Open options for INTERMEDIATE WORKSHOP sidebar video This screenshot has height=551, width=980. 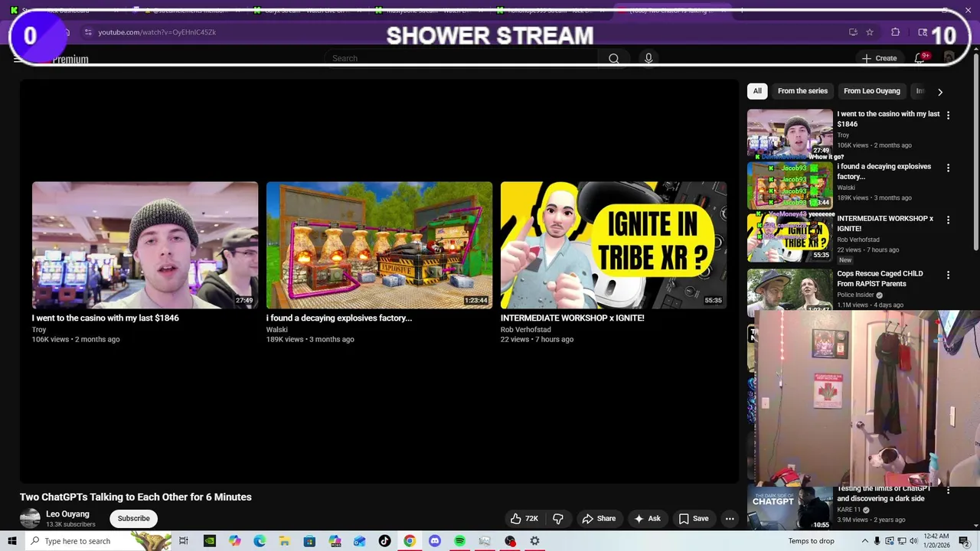pyautogui.click(x=948, y=220)
